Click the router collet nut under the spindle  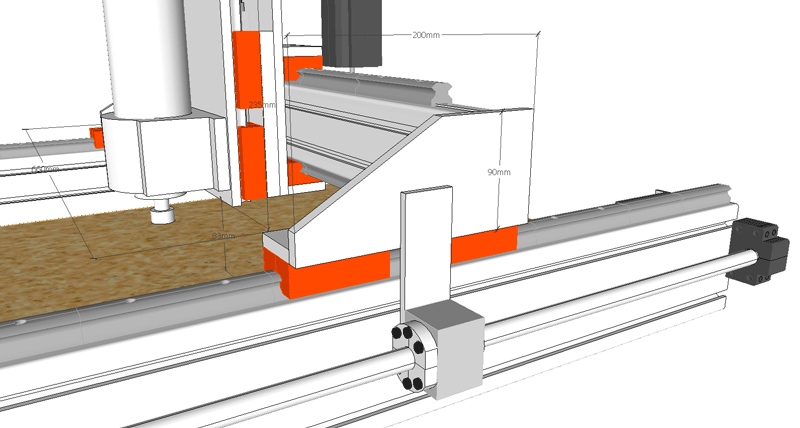(161, 211)
